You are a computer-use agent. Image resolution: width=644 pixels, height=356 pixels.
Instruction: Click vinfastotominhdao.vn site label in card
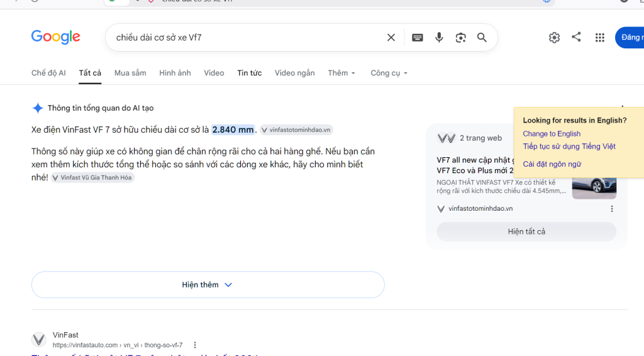[x=480, y=209]
